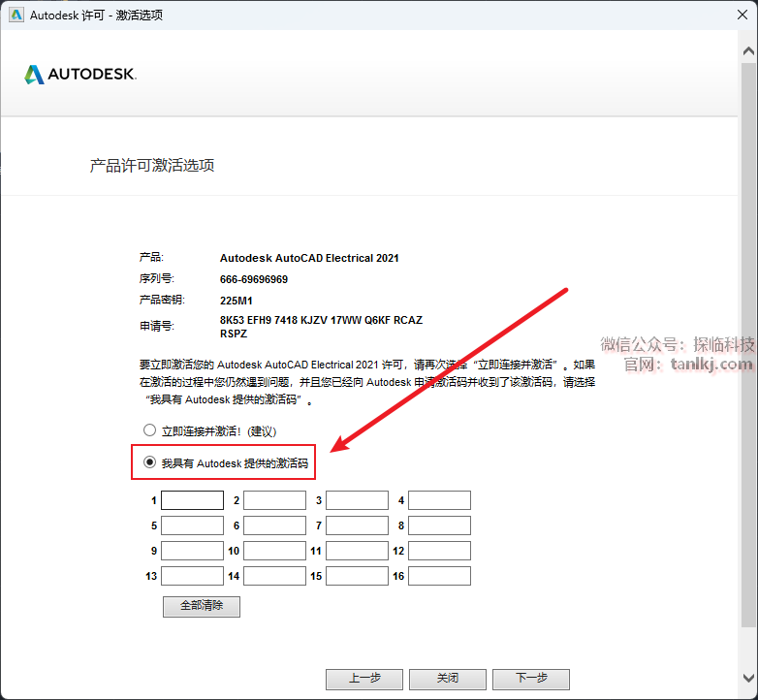Click the '关闭' close button

[448, 680]
